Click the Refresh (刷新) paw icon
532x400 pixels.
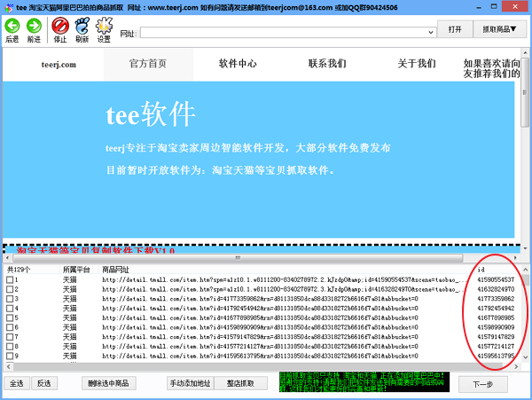tap(82, 26)
